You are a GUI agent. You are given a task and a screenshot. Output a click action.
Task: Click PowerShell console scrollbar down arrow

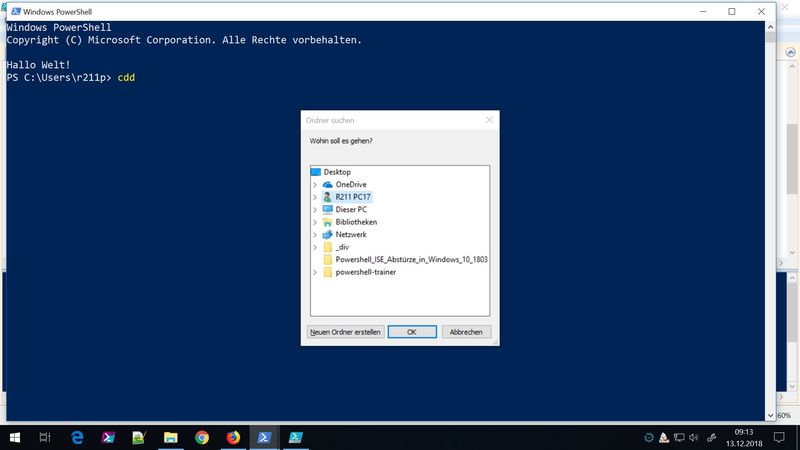(770, 415)
